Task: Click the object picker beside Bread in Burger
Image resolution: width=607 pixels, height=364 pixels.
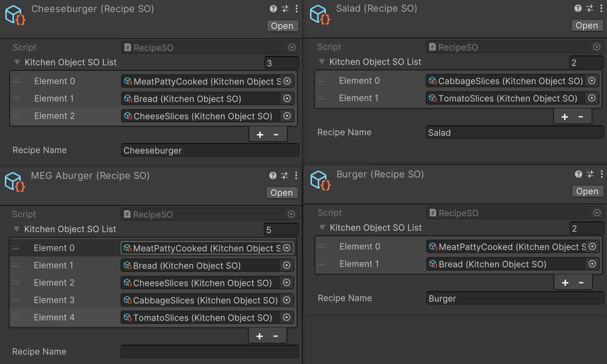Action: click(x=592, y=264)
